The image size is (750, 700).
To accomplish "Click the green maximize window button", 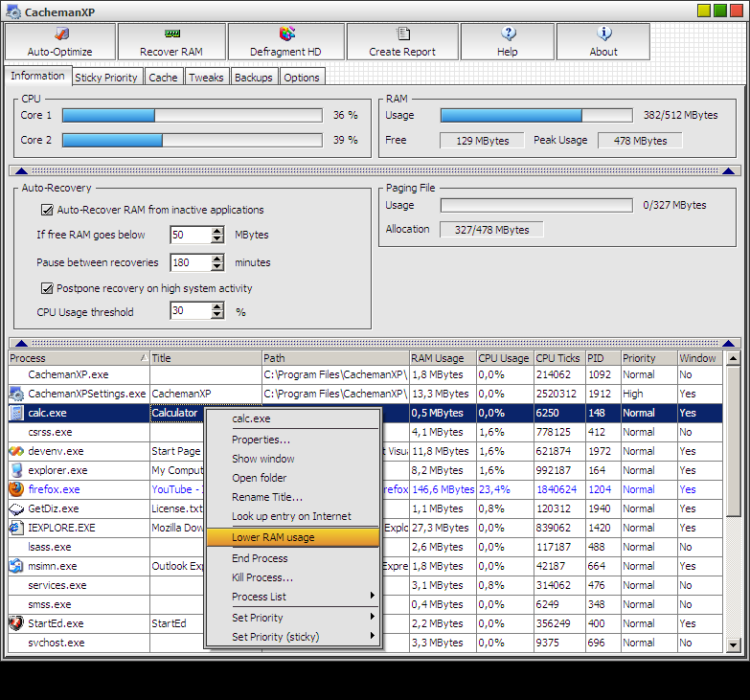I will click(720, 11).
